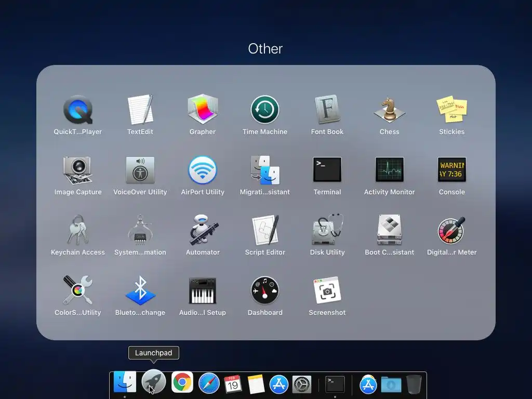The width and height of the screenshot is (532, 399).
Task: Launch Time Machine
Action: 265,110
